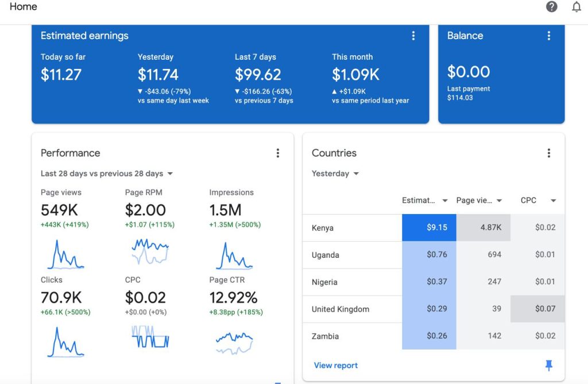Open Balance card three-dot menu

548,36
